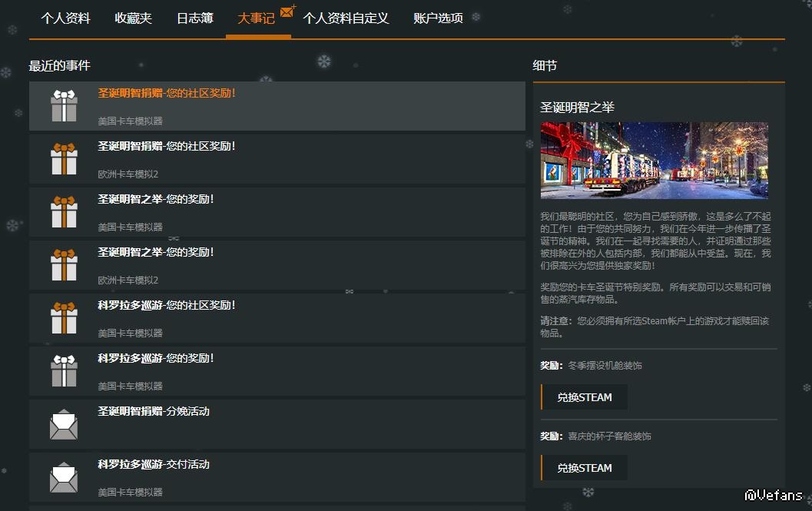Select the 大事记 tab
The image size is (812, 511).
point(255,18)
